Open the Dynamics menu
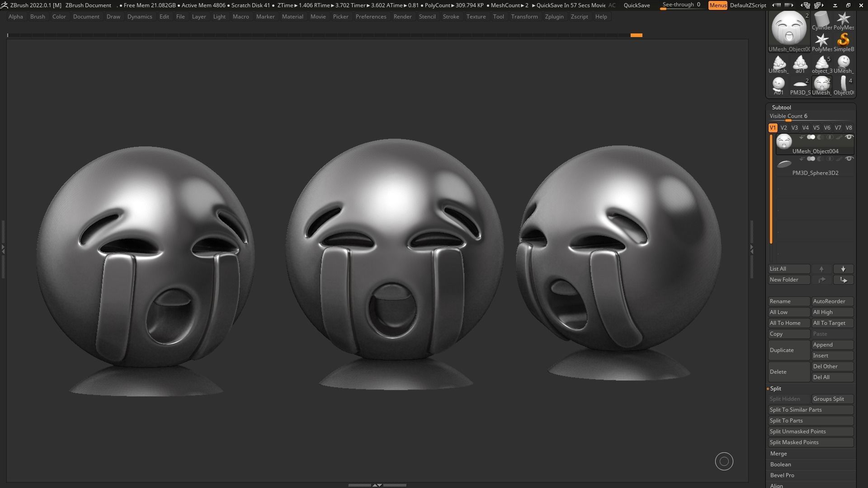 click(x=140, y=17)
